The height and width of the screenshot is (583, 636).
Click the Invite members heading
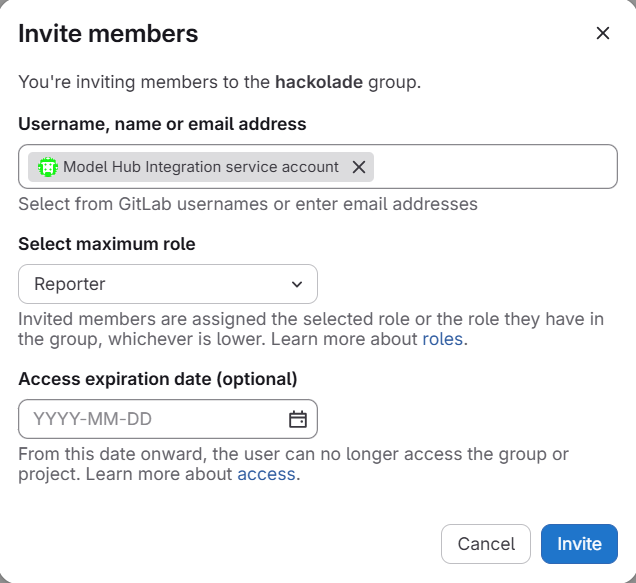tap(108, 33)
